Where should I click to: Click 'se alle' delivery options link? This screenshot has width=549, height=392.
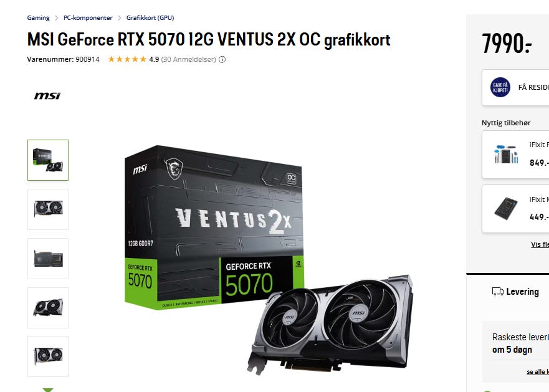tap(538, 371)
